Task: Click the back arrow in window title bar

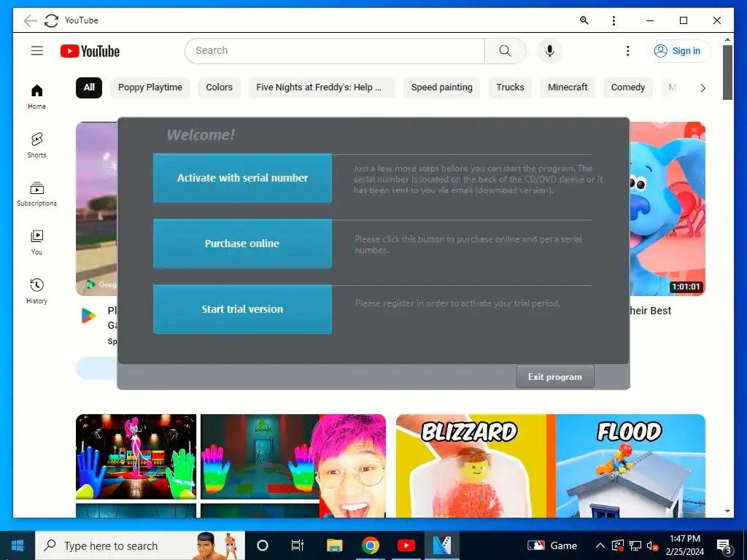Action: (x=30, y=20)
